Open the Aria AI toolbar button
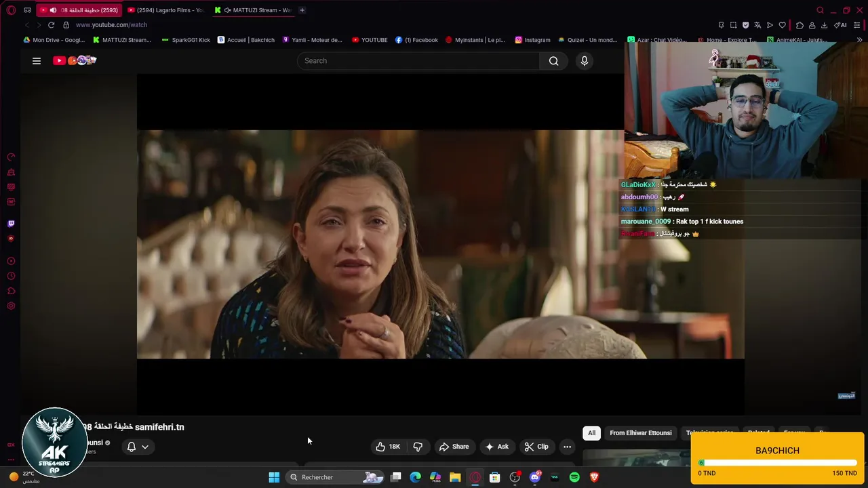The image size is (868, 488). 840,25
